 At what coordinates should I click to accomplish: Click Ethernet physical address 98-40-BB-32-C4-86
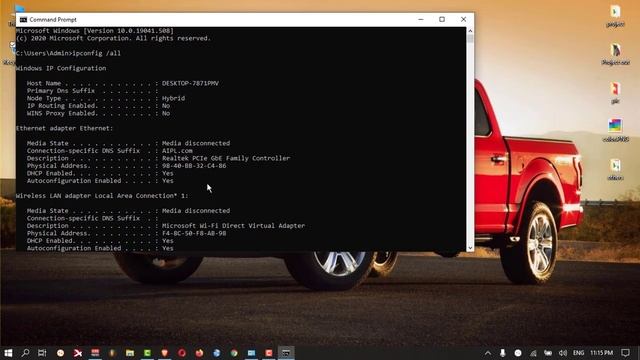tap(194, 166)
